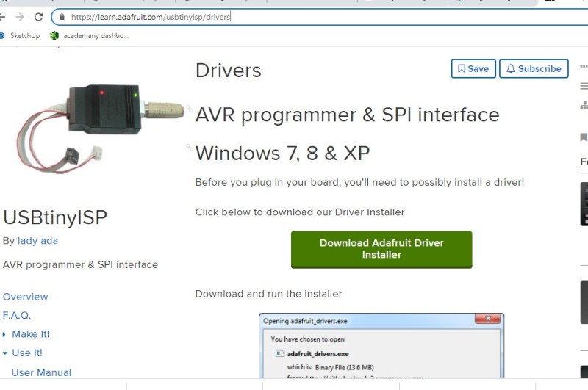Click 'Click below to download our Driver Installer'
Image resolution: width=588 pixels, height=390 pixels.
pos(300,212)
